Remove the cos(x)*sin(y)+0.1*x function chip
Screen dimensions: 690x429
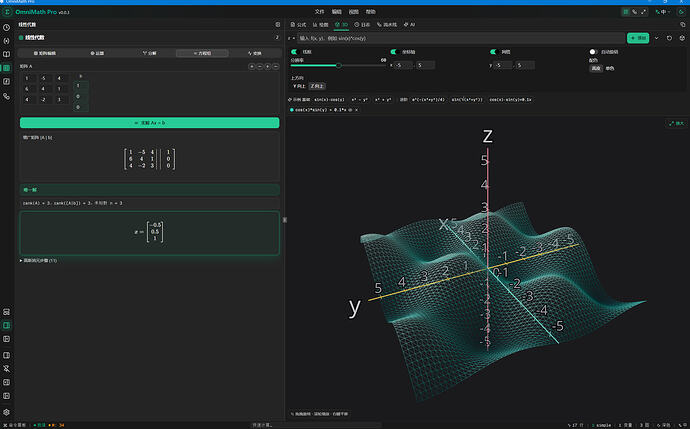pos(356,110)
